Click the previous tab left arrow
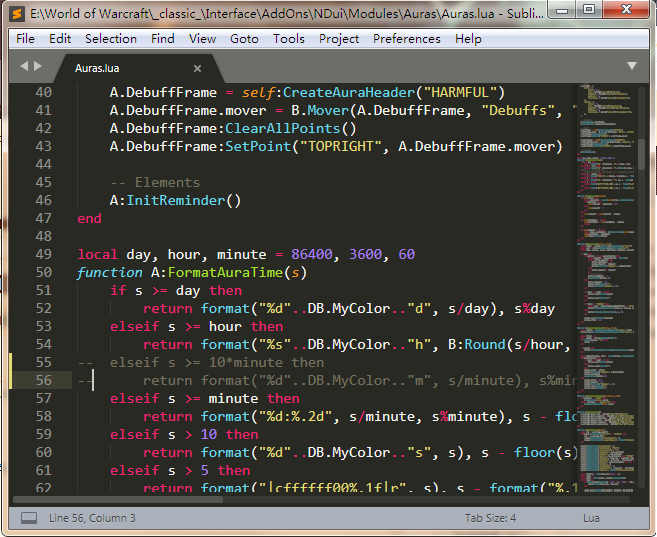The width and height of the screenshot is (657, 537). (x=24, y=66)
